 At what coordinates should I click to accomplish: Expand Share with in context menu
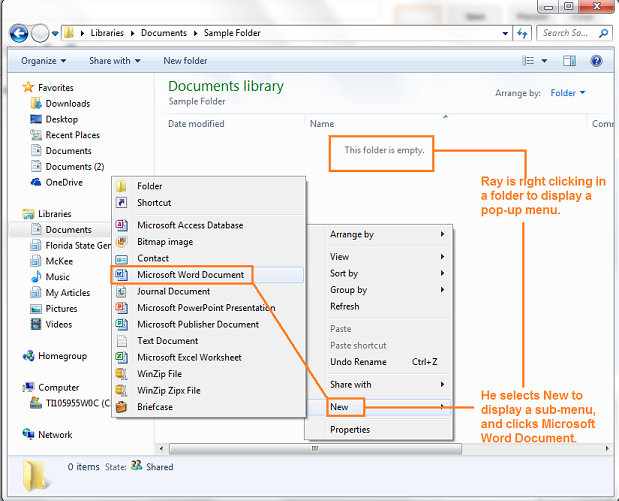point(379,385)
